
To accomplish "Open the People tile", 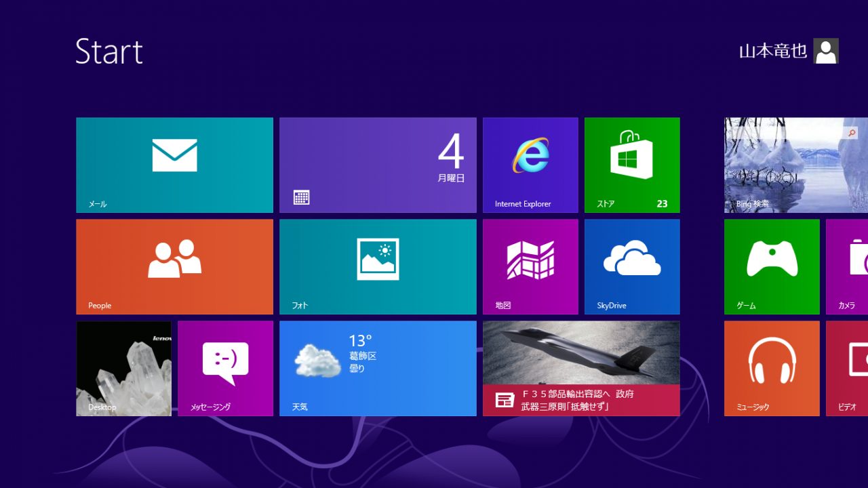I will 174,266.
